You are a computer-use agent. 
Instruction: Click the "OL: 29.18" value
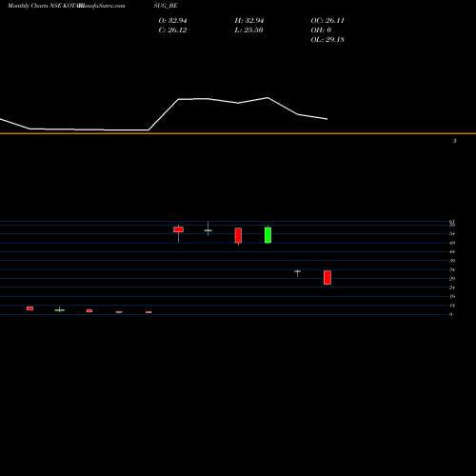click(327, 40)
